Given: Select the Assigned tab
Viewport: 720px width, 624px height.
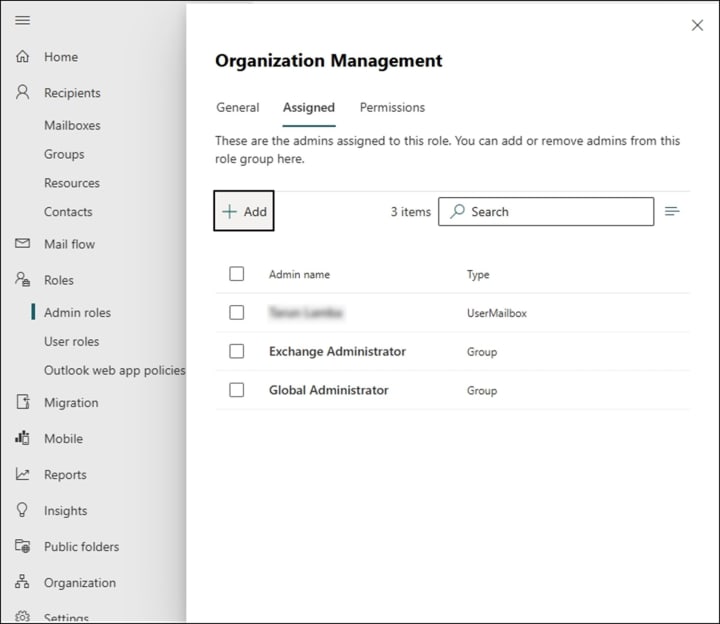Looking at the screenshot, I should [x=309, y=107].
